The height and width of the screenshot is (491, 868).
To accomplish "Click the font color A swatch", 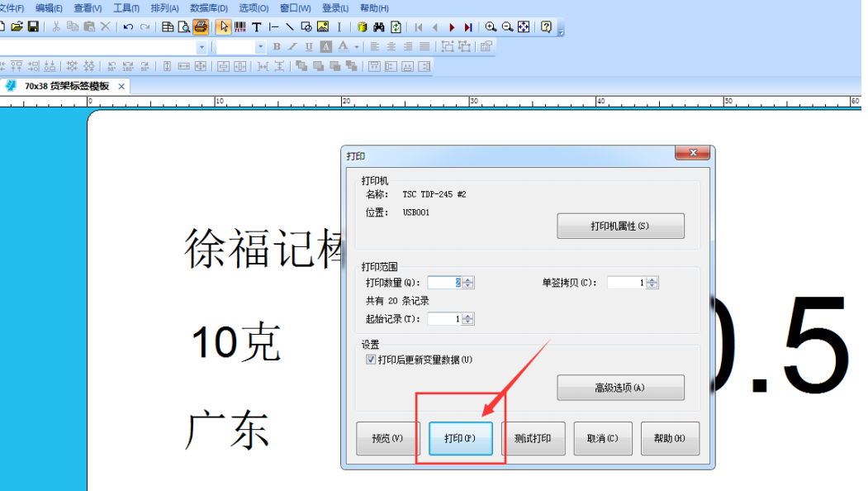I will tap(344, 46).
